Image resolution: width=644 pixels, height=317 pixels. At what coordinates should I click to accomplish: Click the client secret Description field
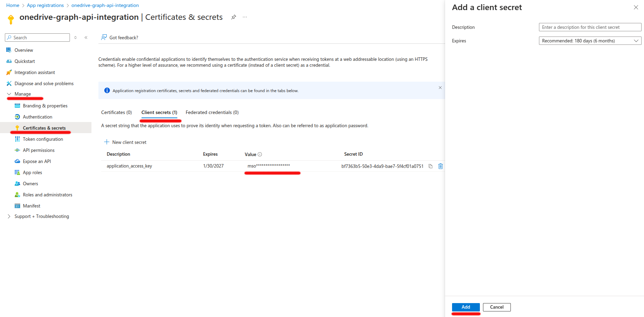tap(590, 27)
